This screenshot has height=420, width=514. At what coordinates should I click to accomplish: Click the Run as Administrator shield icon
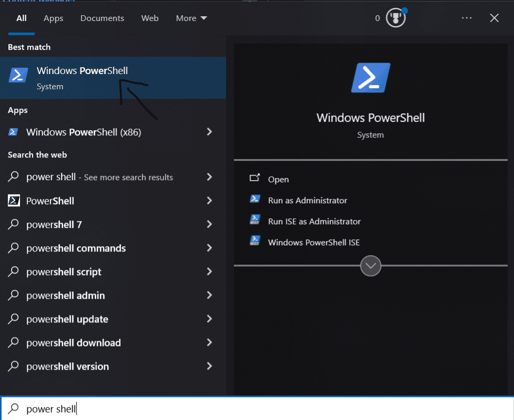(x=255, y=198)
